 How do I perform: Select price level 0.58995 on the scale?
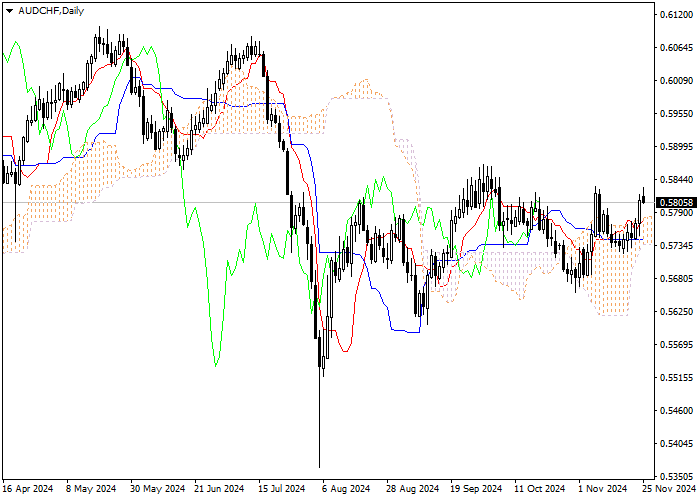pyautogui.click(x=677, y=147)
